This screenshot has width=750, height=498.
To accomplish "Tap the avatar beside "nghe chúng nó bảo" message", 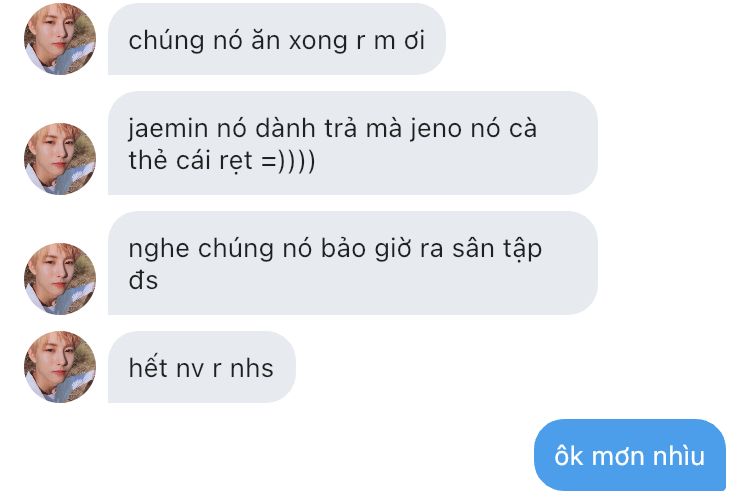I will (x=60, y=278).
